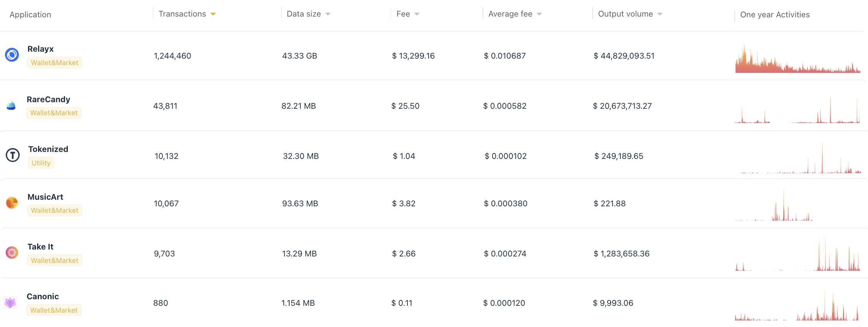Click output volume $ 20,673,713.27

point(622,106)
